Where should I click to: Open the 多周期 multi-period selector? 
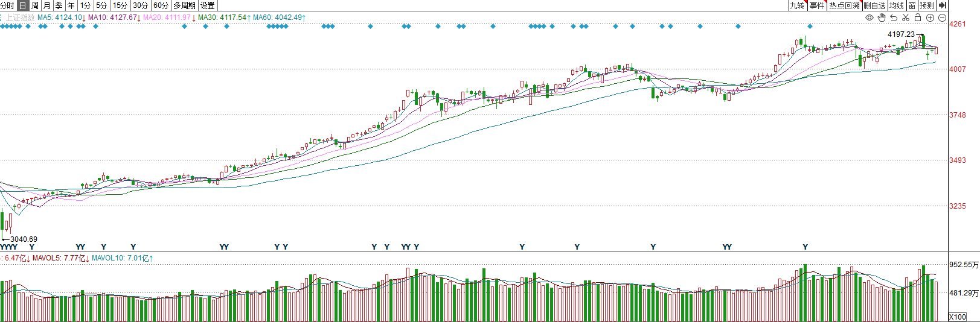point(185,5)
